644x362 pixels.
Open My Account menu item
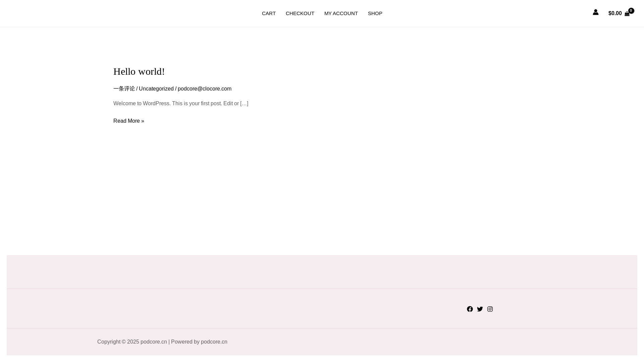341,13
